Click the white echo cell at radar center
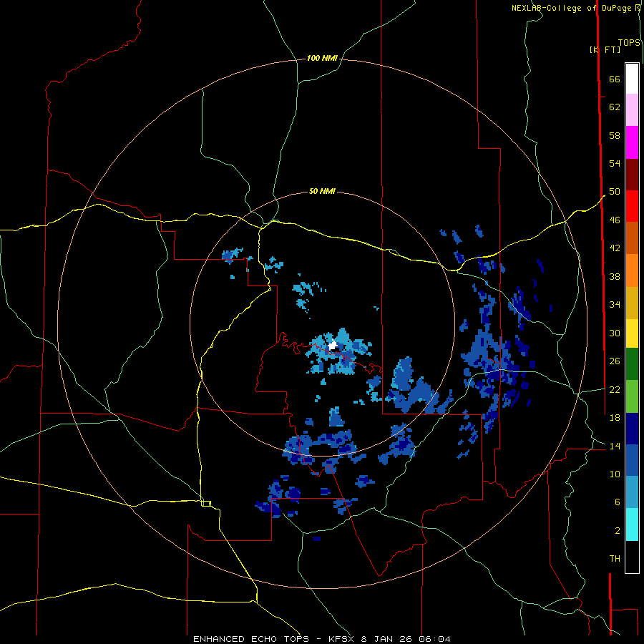 click(x=333, y=346)
